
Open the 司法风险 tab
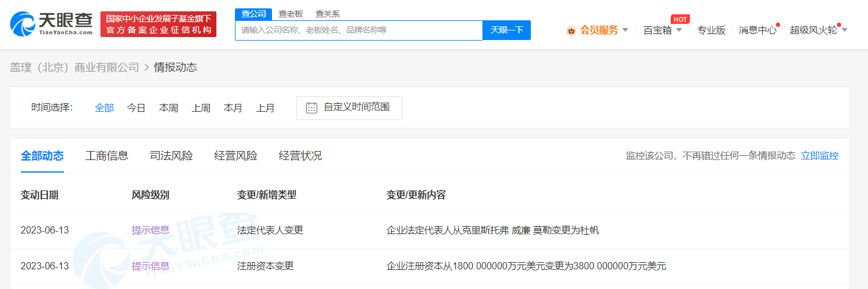tap(171, 156)
